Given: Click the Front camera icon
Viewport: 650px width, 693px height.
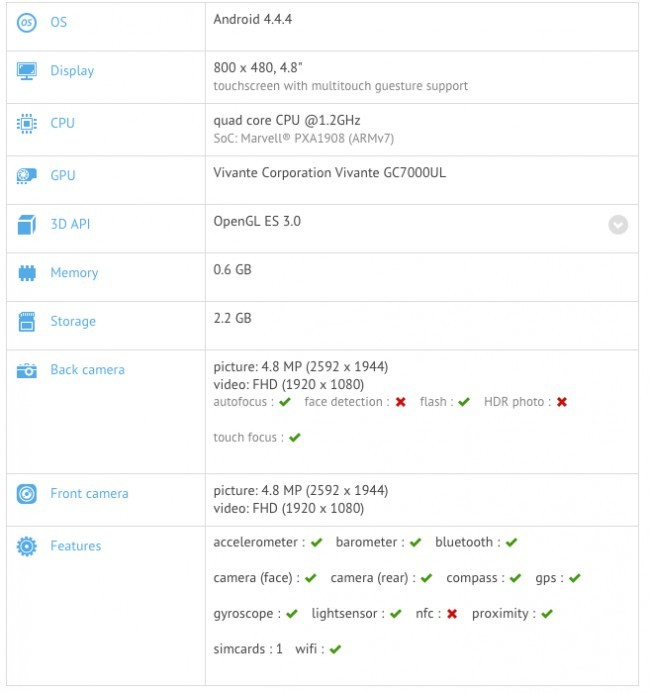Looking at the screenshot, I should [x=27, y=494].
